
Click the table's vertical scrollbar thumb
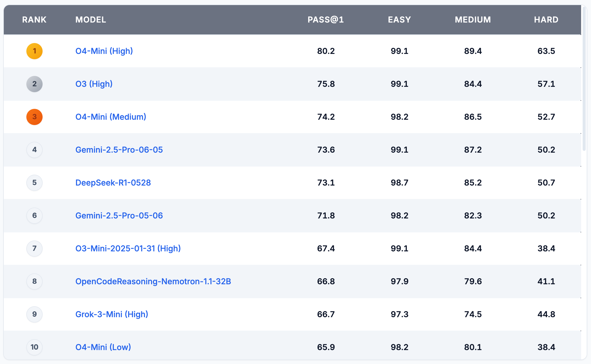point(584,78)
